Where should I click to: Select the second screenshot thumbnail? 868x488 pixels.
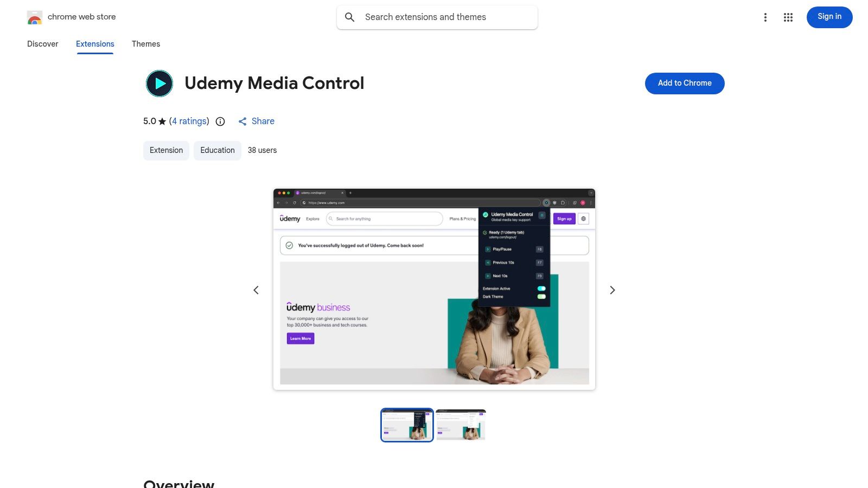pos(460,425)
